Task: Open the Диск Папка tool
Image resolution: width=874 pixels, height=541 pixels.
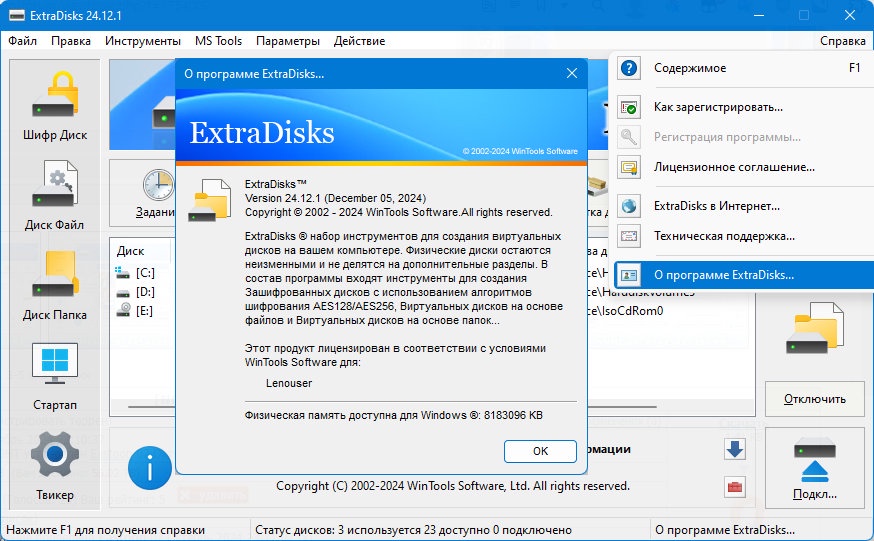Action: click(x=55, y=285)
